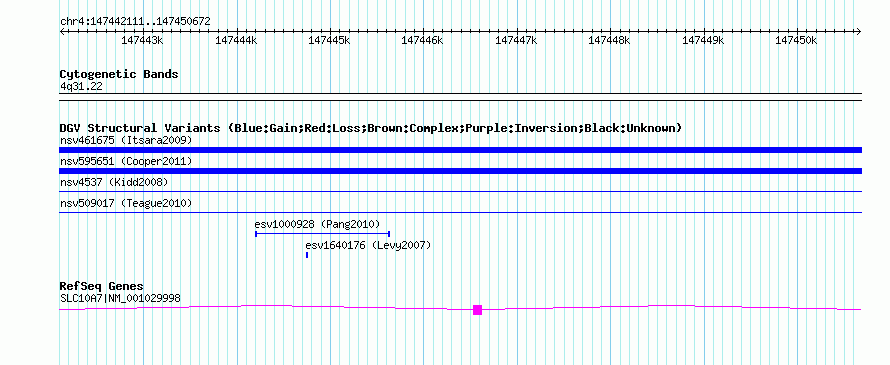
Task: Open variant esv1640176 (Levy2007) label
Action: click(368, 245)
